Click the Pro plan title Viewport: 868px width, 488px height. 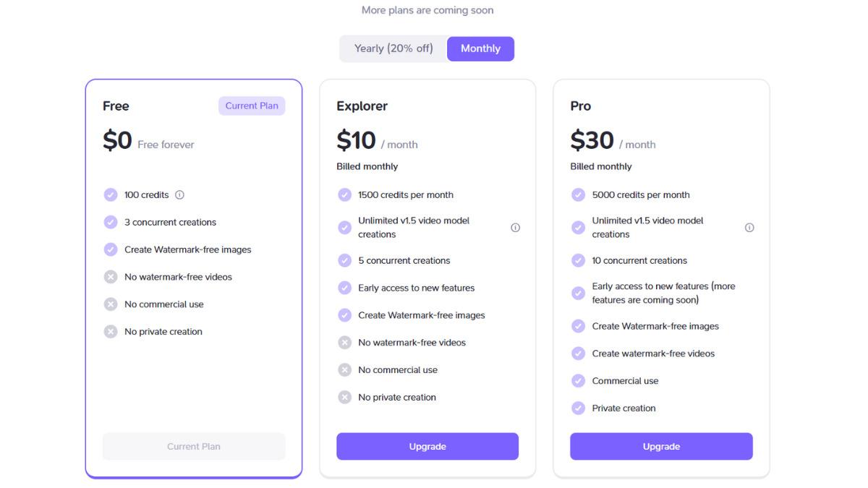pyautogui.click(x=581, y=106)
